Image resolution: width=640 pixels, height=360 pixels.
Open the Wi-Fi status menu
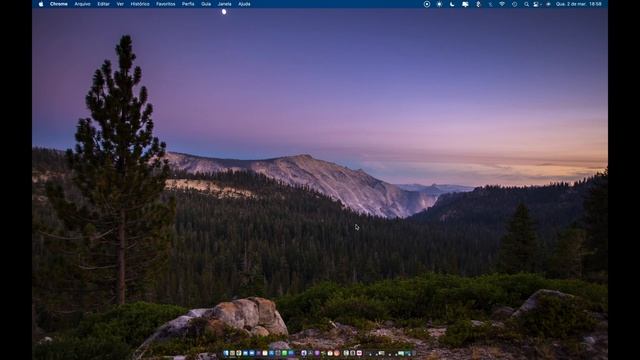coord(502,4)
